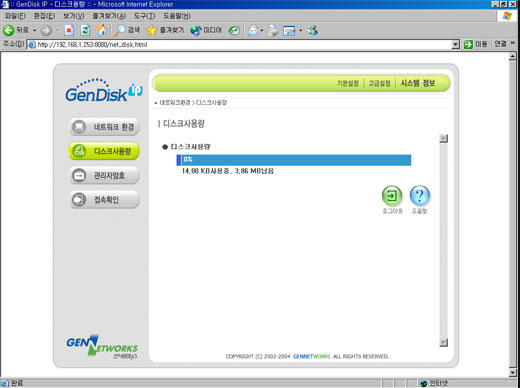The width and height of the screenshot is (520, 388).
Task: Click the disk usage progress bar
Action: pos(294,160)
